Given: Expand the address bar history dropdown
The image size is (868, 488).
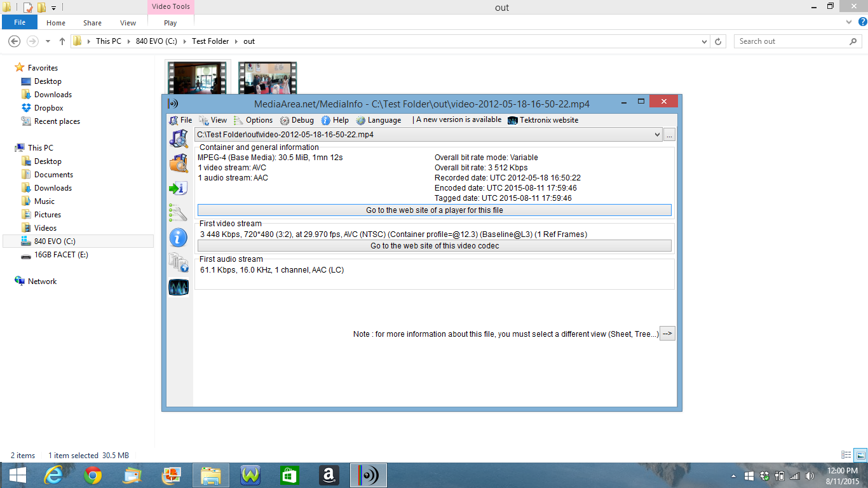Looking at the screenshot, I should point(704,41).
